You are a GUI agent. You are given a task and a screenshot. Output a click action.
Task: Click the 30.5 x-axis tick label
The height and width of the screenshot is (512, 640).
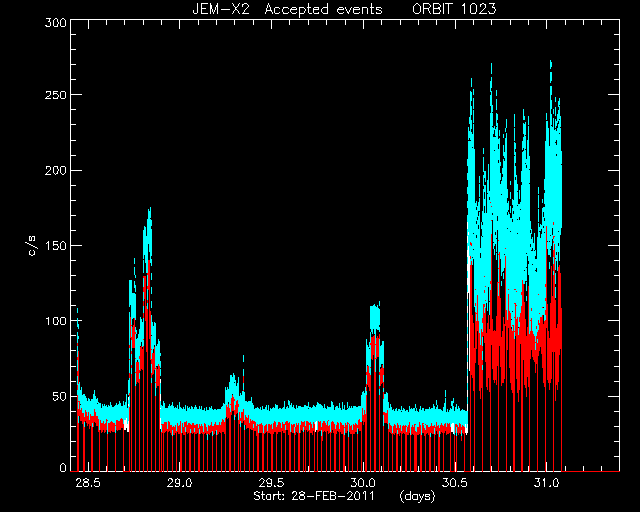click(x=454, y=483)
